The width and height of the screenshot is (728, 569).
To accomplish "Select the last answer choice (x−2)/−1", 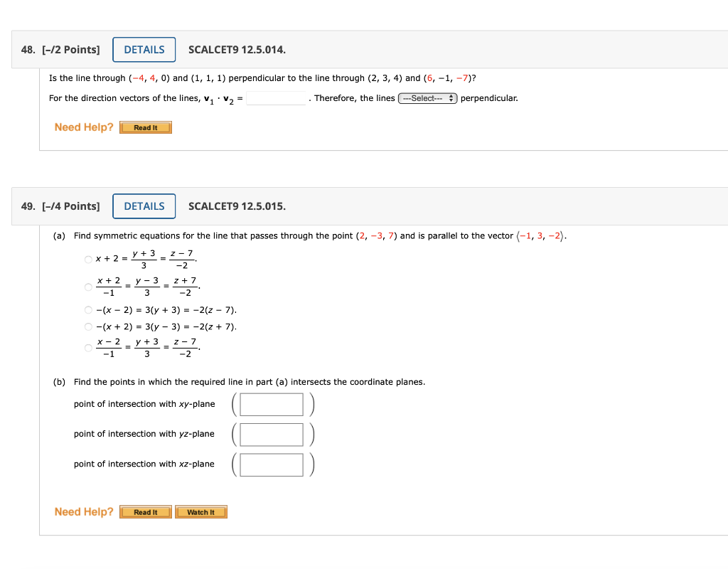I will tap(87, 347).
